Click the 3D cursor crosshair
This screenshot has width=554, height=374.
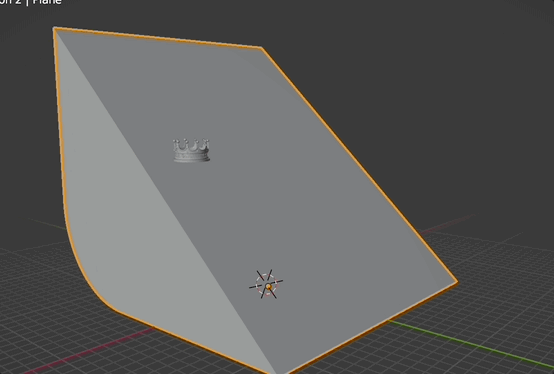pos(266,284)
